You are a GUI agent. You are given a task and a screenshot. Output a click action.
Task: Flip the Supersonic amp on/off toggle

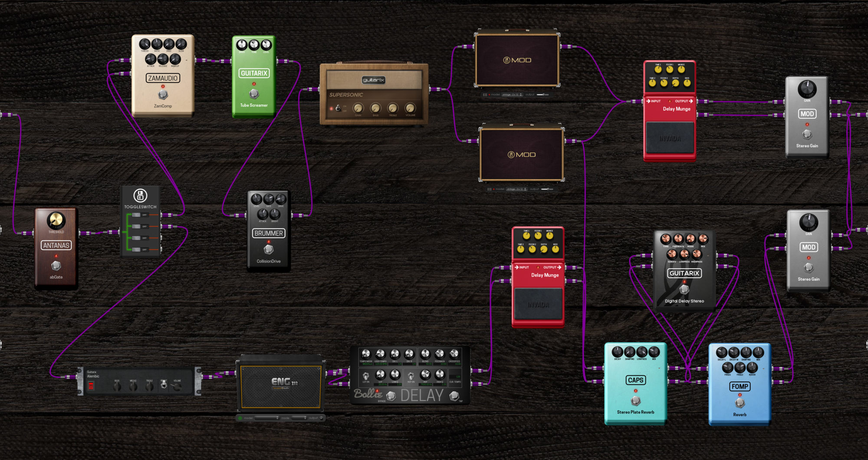tap(338, 108)
